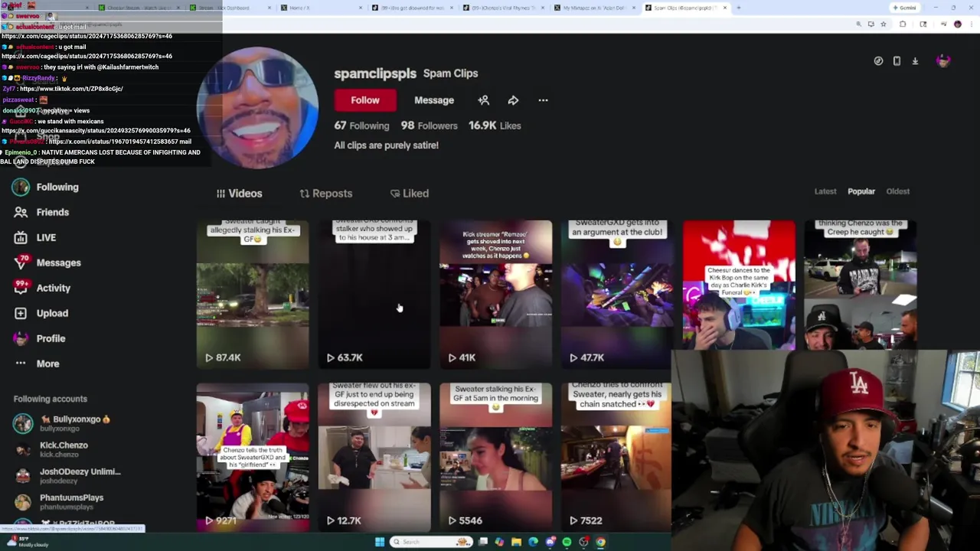Image resolution: width=980 pixels, height=551 pixels.
Task: Open video with 7522 views
Action: (616, 458)
